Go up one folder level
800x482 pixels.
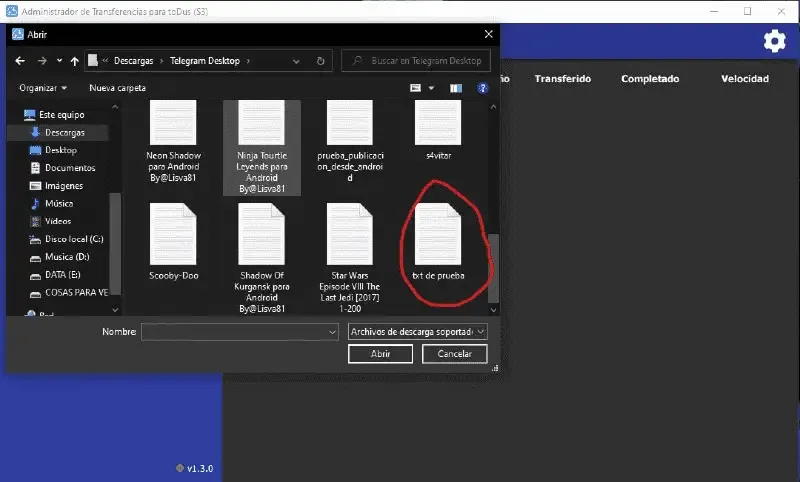74,61
